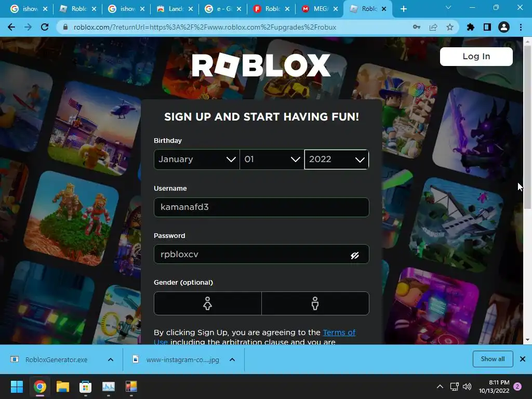Screen dimensions: 532x399
Task: Click Show all downloads
Action: (493, 359)
